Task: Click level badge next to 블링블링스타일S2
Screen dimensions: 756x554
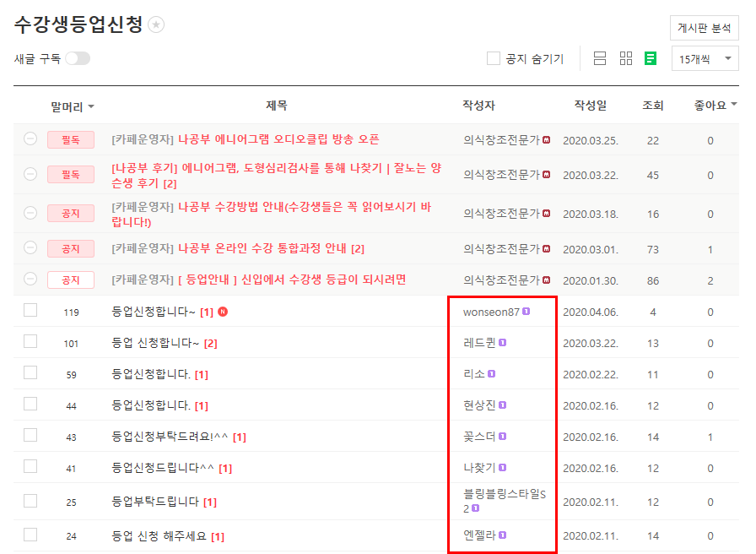Action: coord(475,508)
